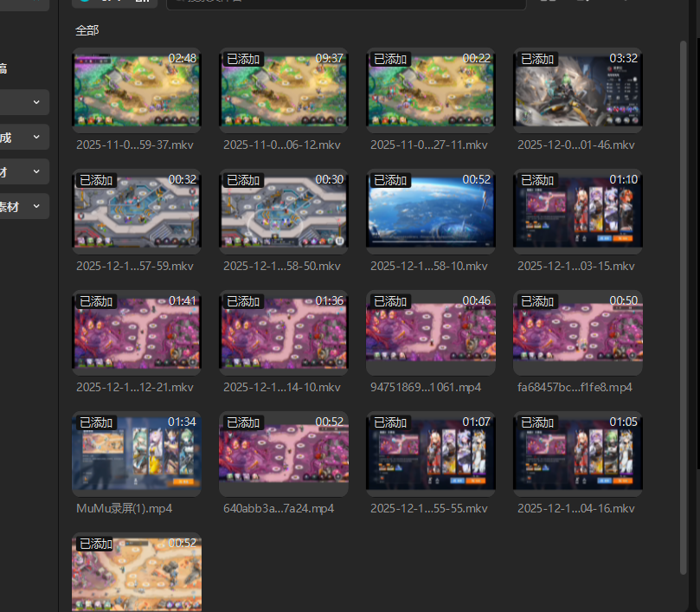This screenshot has width=700, height=612.
Task: Click filename 2025-12-1...58-50.mkv
Action: coord(282,267)
